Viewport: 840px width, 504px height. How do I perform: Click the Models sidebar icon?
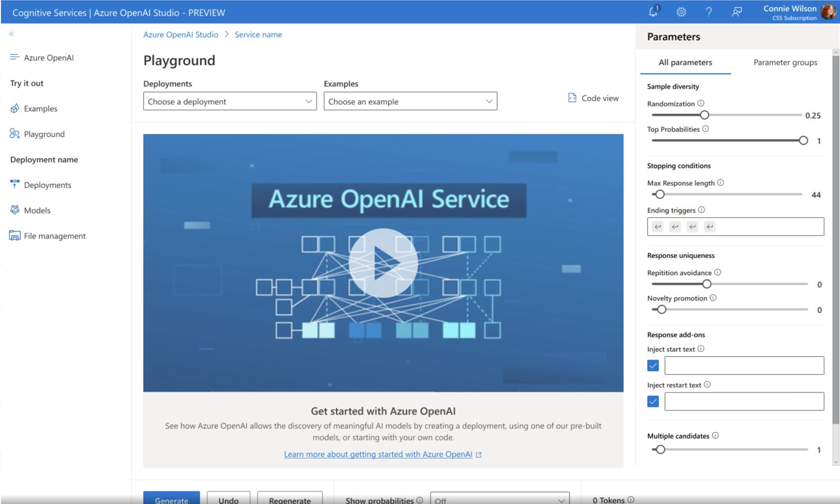click(x=15, y=210)
